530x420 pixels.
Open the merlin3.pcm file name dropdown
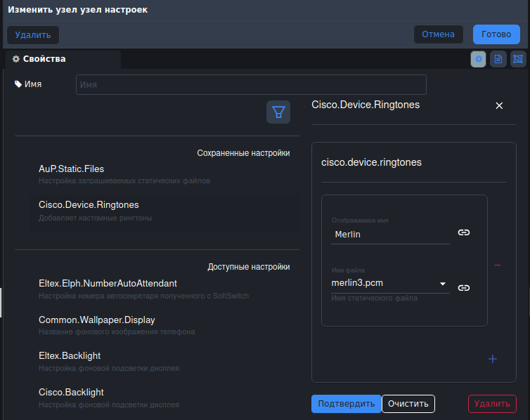click(x=390, y=284)
